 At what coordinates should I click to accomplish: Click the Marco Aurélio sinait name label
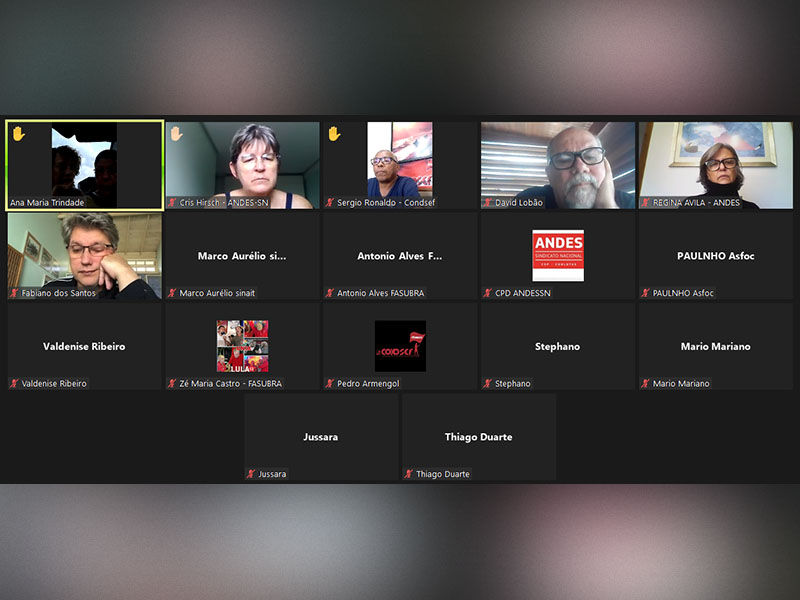[218, 293]
